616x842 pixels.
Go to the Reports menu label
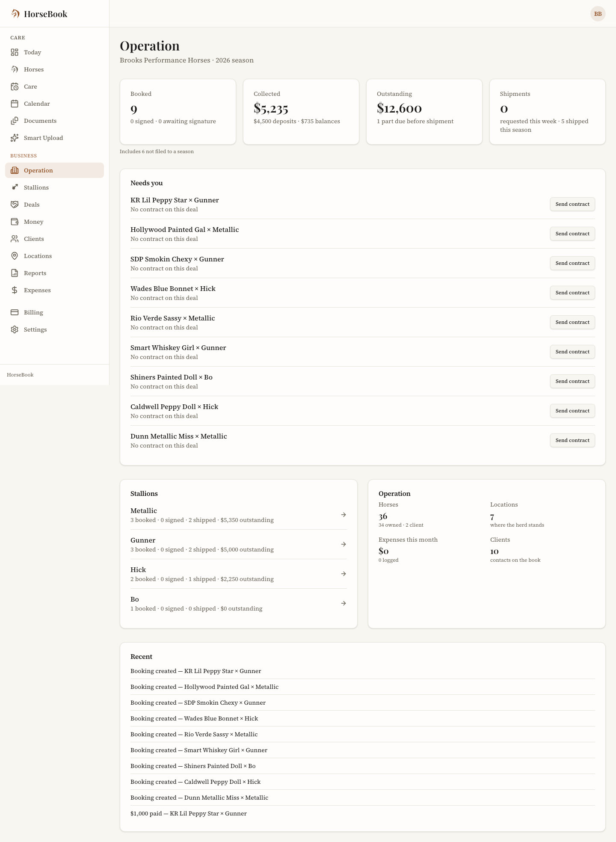click(35, 273)
